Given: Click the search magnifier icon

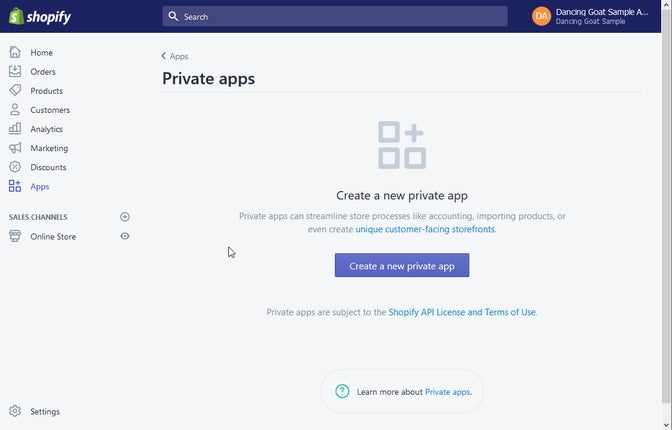Looking at the screenshot, I should pyautogui.click(x=173, y=16).
